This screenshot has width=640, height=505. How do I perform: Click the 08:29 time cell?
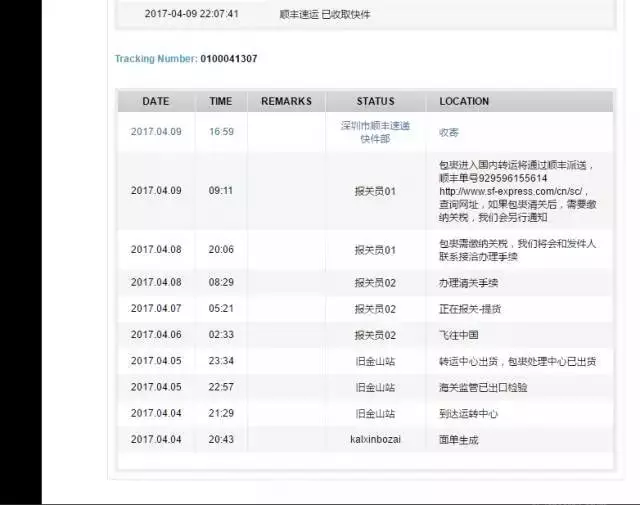(221, 282)
